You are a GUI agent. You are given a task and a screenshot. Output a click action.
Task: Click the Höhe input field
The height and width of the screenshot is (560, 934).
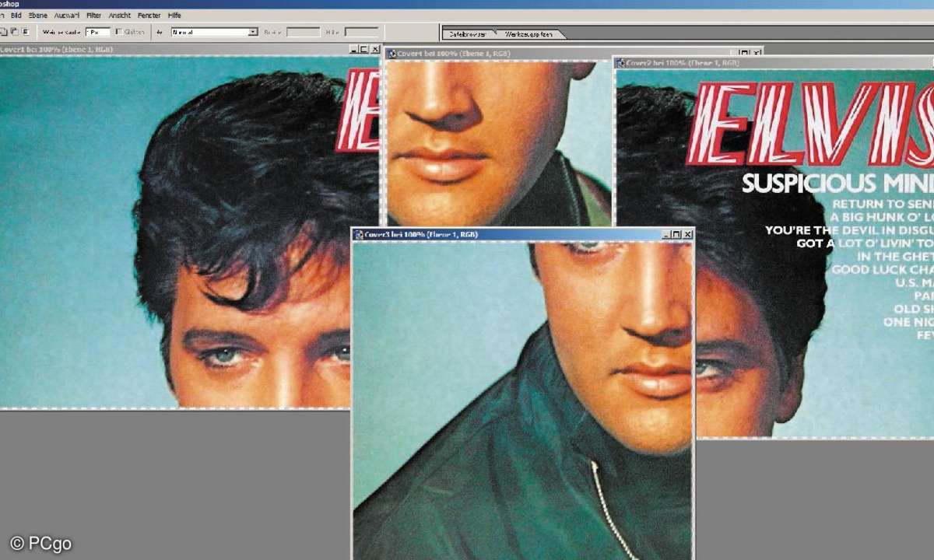coord(361,32)
